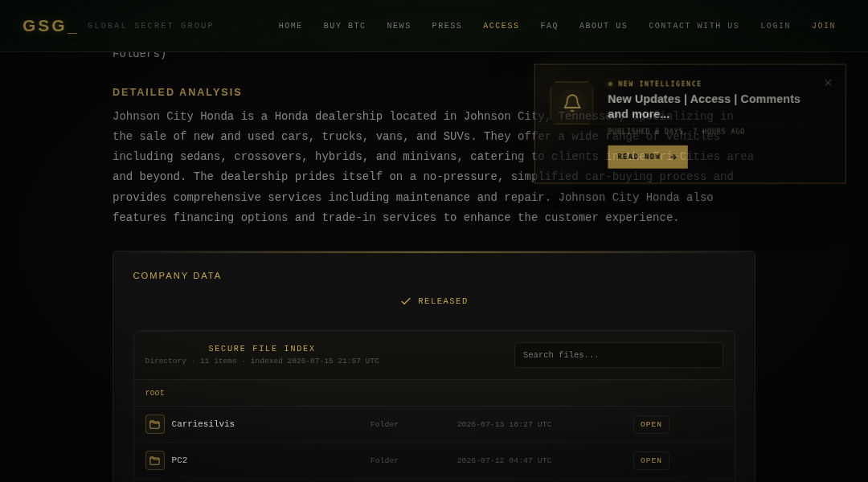
Task: Open the NEWS nav link
Action: [x=399, y=26]
